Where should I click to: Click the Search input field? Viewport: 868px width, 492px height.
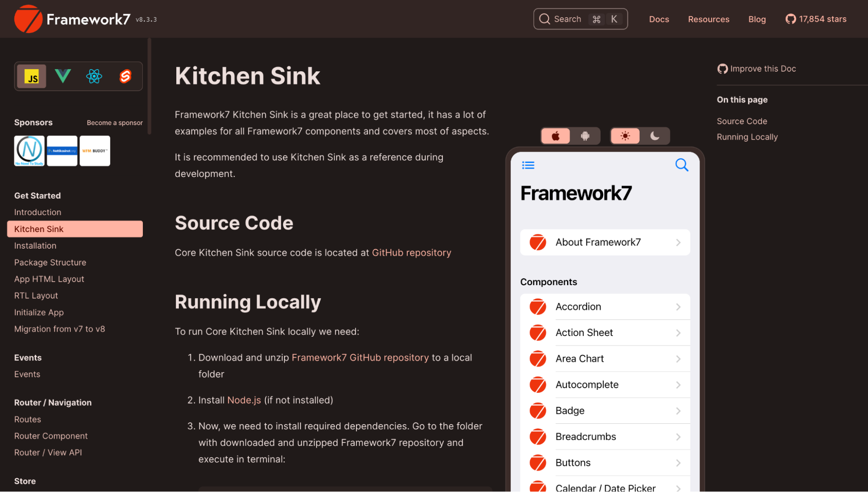(x=580, y=19)
